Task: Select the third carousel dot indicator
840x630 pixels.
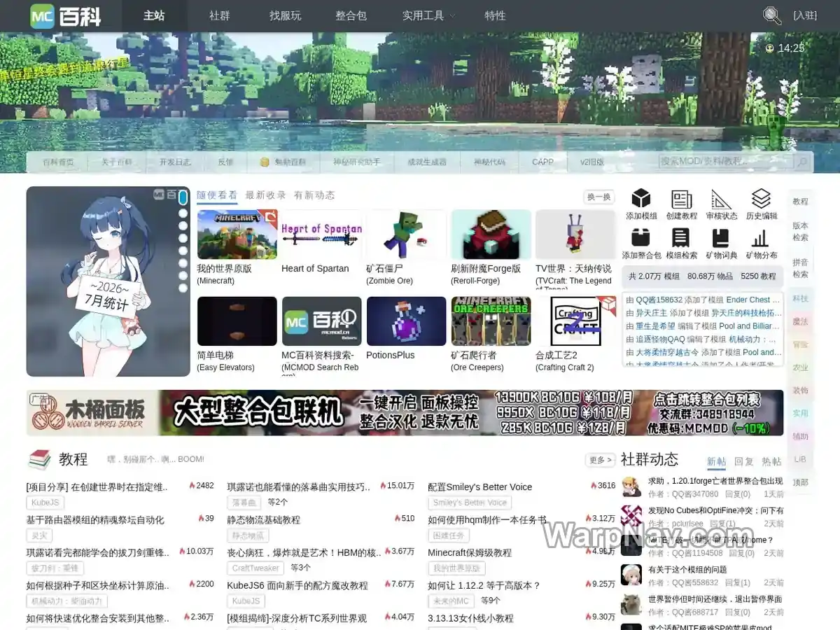Action: [x=183, y=225]
